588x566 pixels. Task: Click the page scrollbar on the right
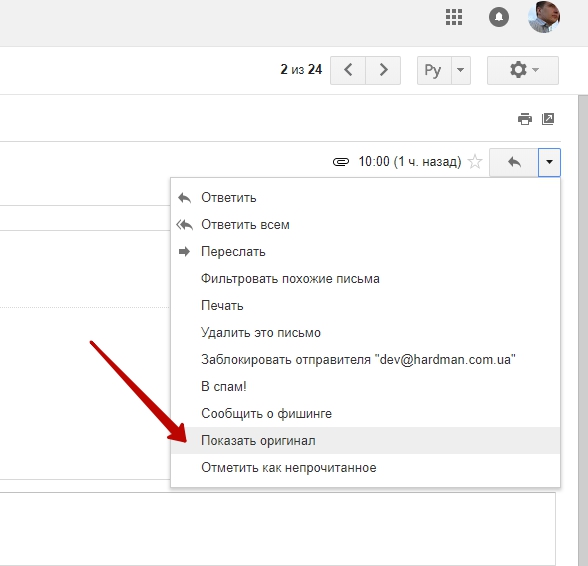[x=583, y=330]
